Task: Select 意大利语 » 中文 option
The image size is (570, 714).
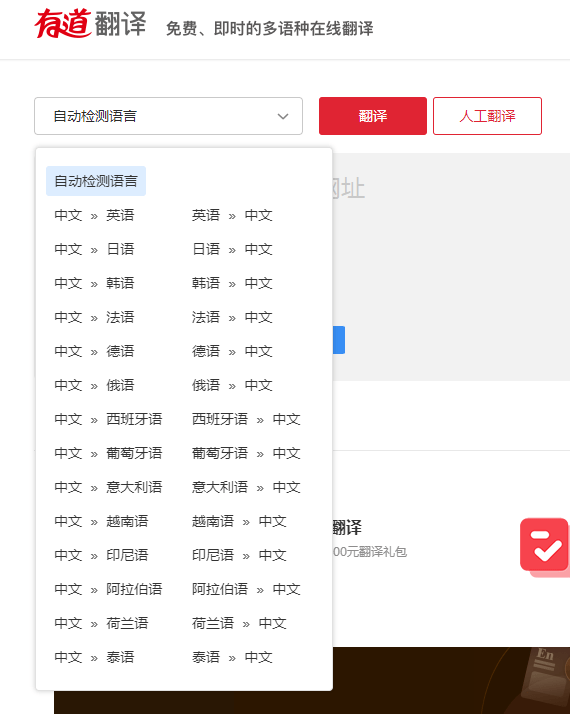Action: (x=246, y=487)
